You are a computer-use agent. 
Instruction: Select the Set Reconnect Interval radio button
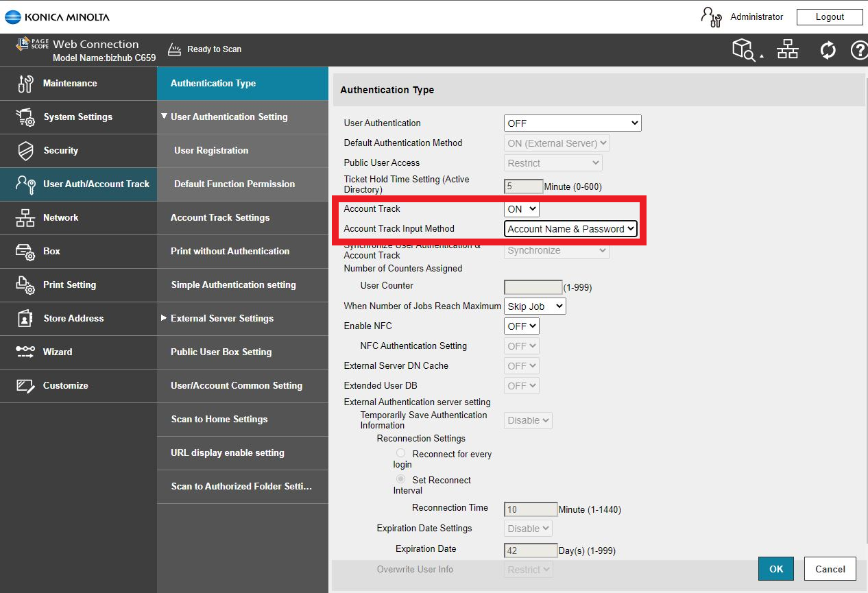click(x=401, y=480)
